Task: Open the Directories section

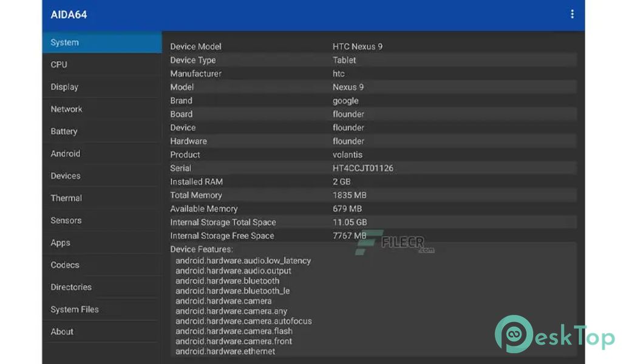Action: click(102, 287)
